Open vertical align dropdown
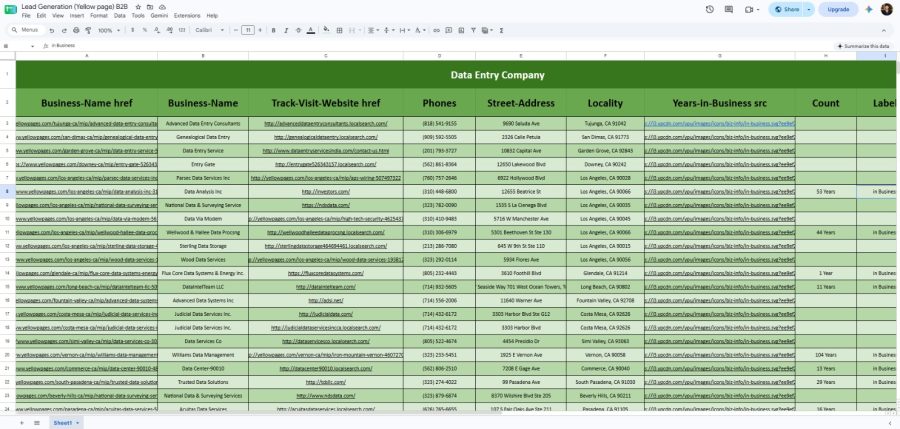 tap(388, 30)
